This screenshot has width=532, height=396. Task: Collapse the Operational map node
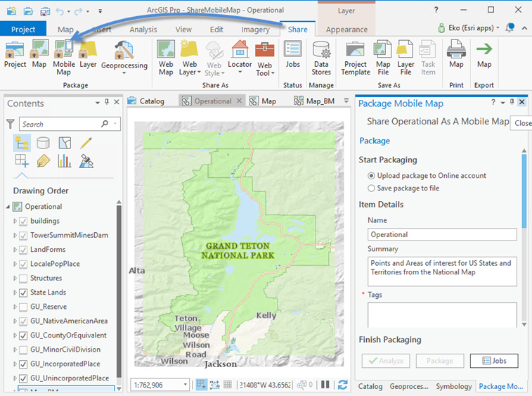tap(8, 207)
